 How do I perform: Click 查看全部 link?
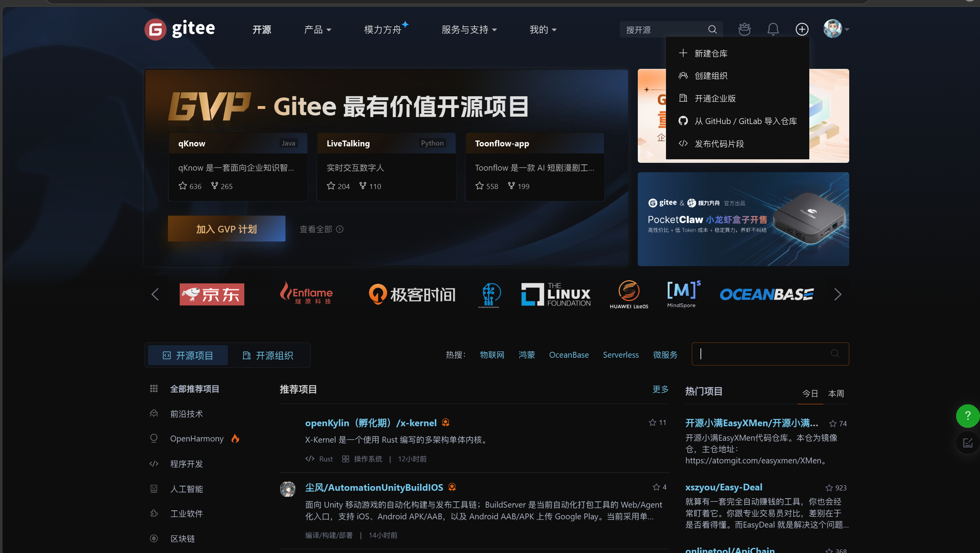[x=321, y=229]
